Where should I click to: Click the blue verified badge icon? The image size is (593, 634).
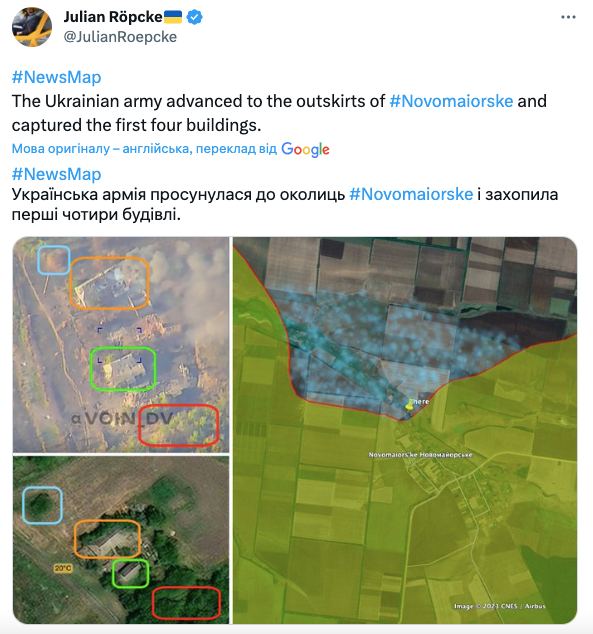(195, 17)
